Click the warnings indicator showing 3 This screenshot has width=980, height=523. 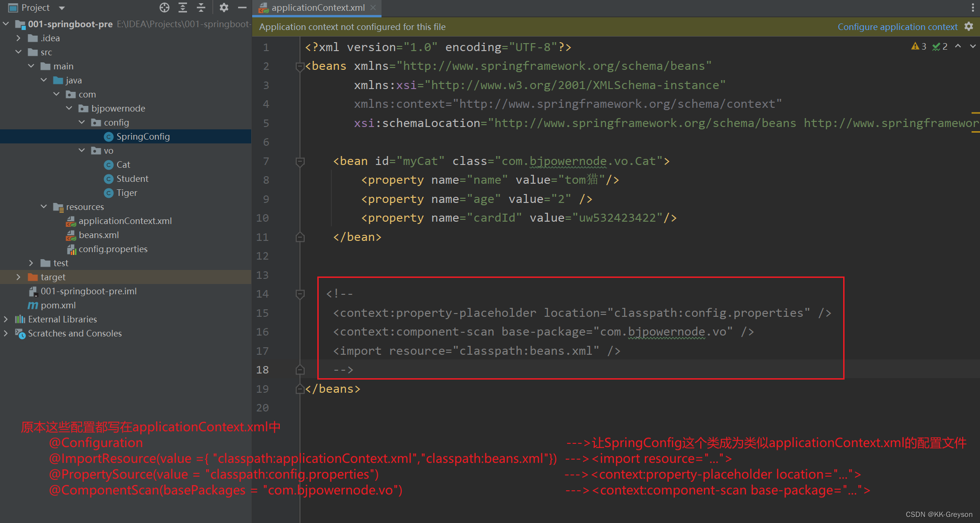[x=919, y=46]
